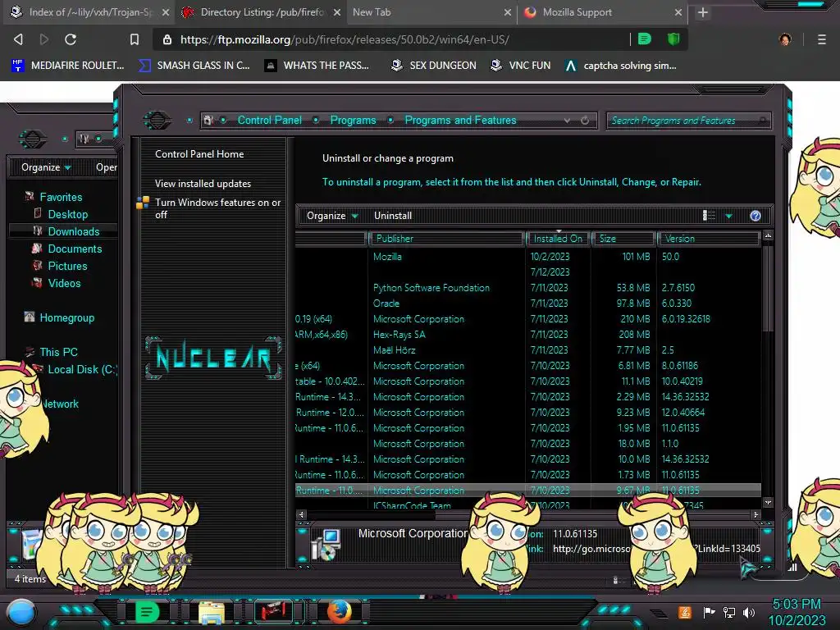Open the browser hamburger menu
Viewport: 840px width, 630px height.
click(821, 39)
